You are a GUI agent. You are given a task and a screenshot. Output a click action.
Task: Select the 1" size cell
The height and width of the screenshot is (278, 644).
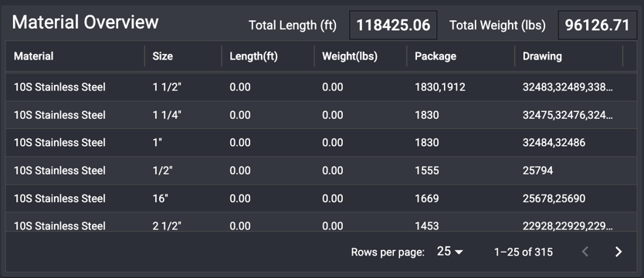158,143
